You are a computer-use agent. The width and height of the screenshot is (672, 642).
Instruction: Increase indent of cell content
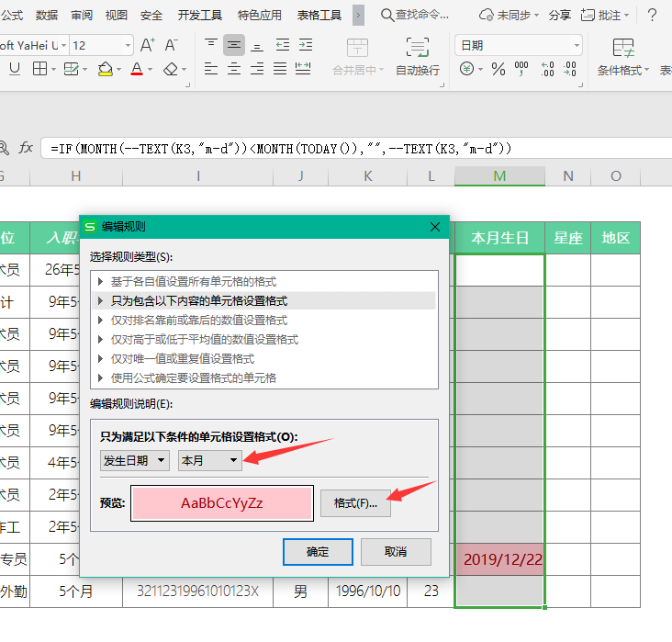click(306, 45)
